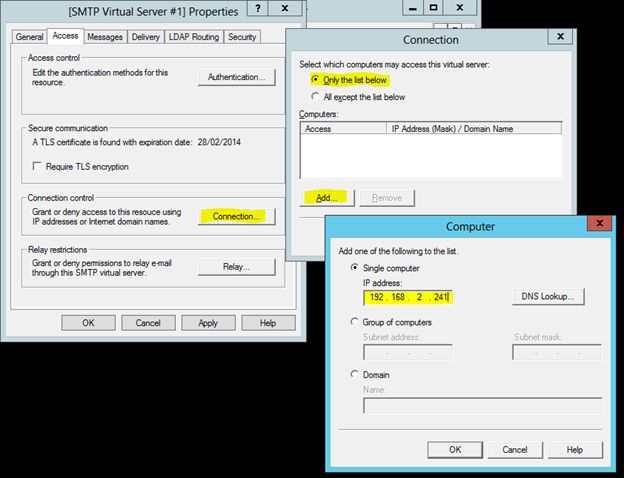Switch to the General tab
The width and height of the screenshot is (624, 478).
(x=29, y=37)
